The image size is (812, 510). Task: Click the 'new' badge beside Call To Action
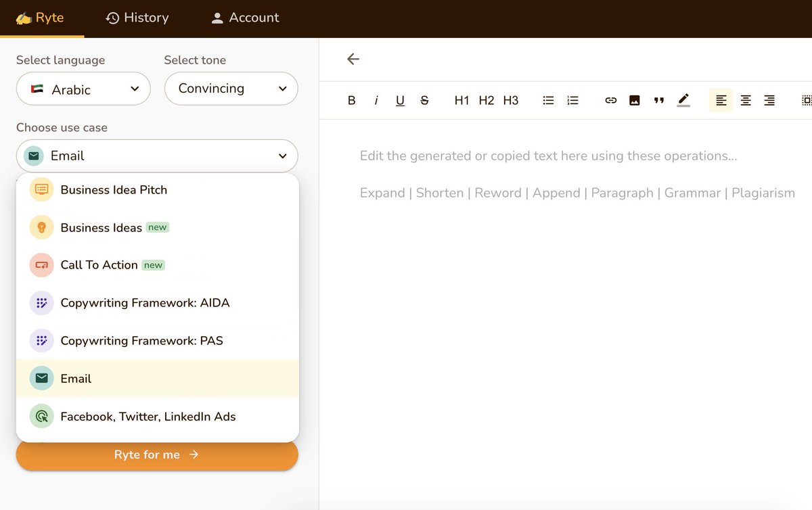pyautogui.click(x=154, y=265)
